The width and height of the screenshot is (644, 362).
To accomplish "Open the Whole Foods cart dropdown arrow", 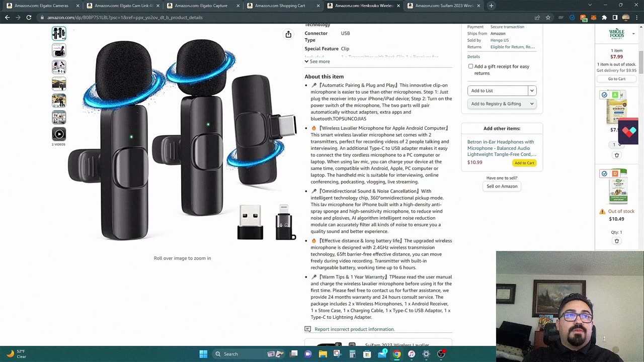I will tap(633, 34).
